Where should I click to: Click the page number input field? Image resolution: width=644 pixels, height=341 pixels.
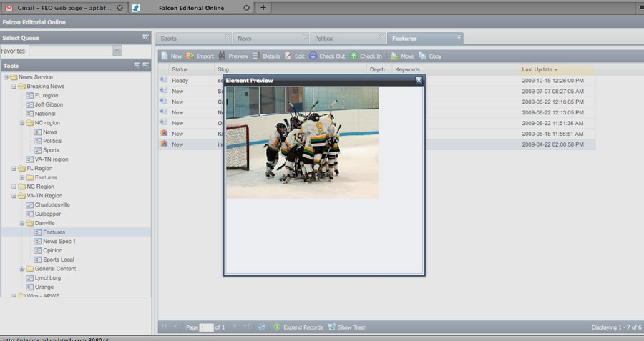206,327
